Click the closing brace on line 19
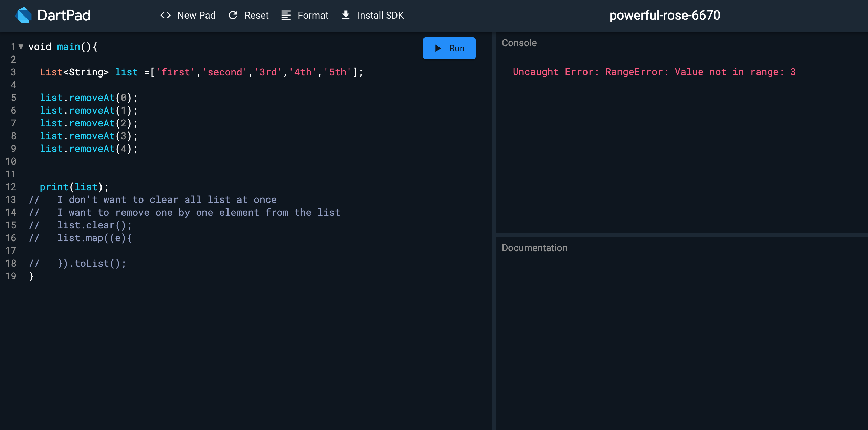This screenshot has height=430, width=868. (31, 276)
